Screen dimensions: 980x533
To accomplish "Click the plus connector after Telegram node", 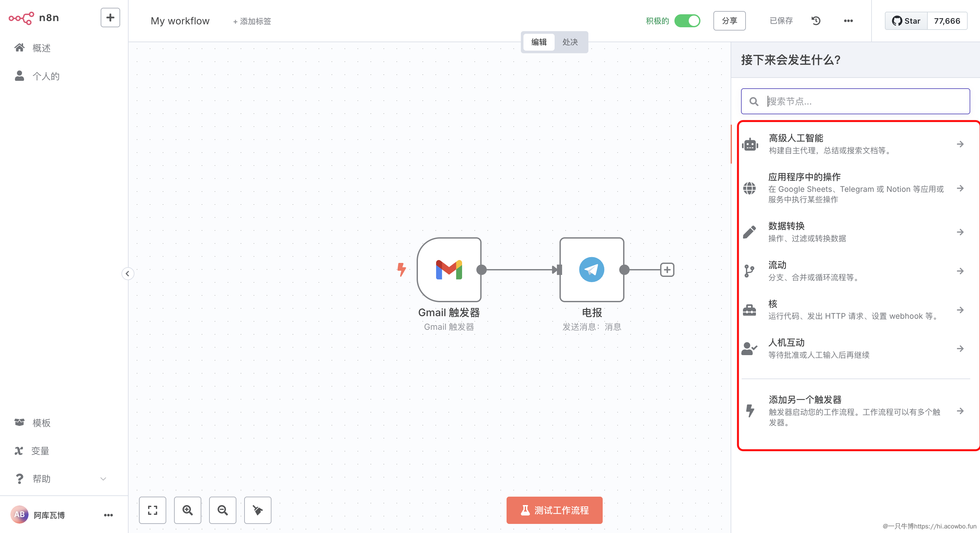I will pyautogui.click(x=667, y=269).
